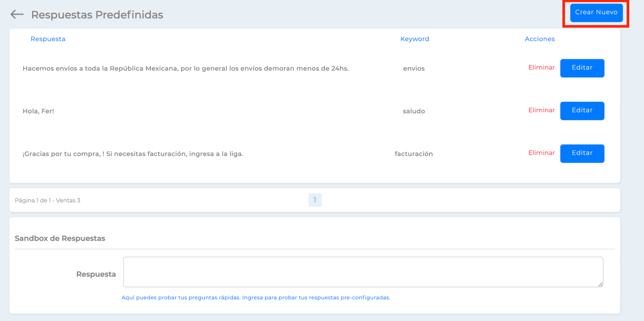Edit the envios response
The width and height of the screenshot is (644, 321).
pos(582,68)
